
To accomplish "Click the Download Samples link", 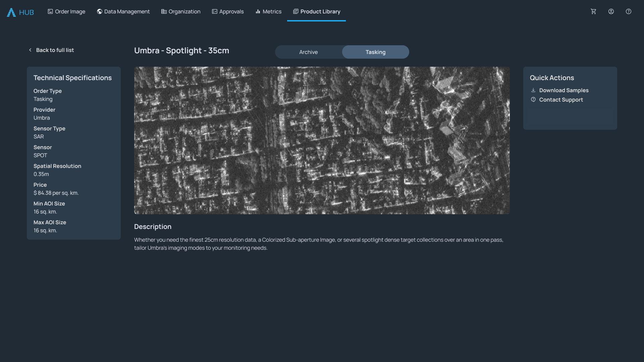I will pyautogui.click(x=563, y=90).
